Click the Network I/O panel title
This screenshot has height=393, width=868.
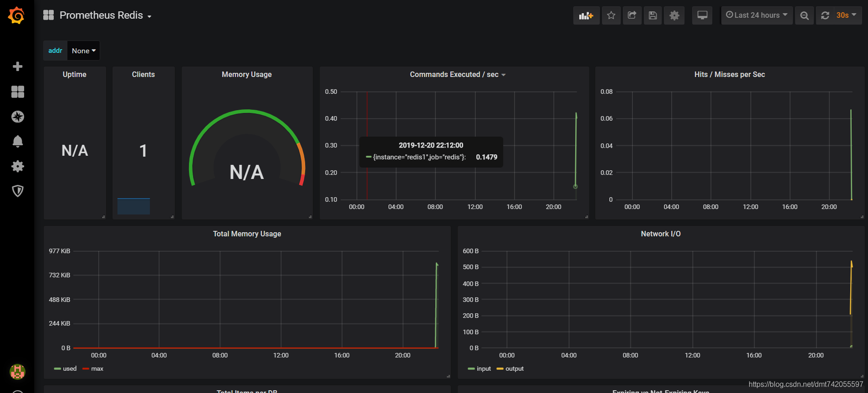(x=661, y=234)
